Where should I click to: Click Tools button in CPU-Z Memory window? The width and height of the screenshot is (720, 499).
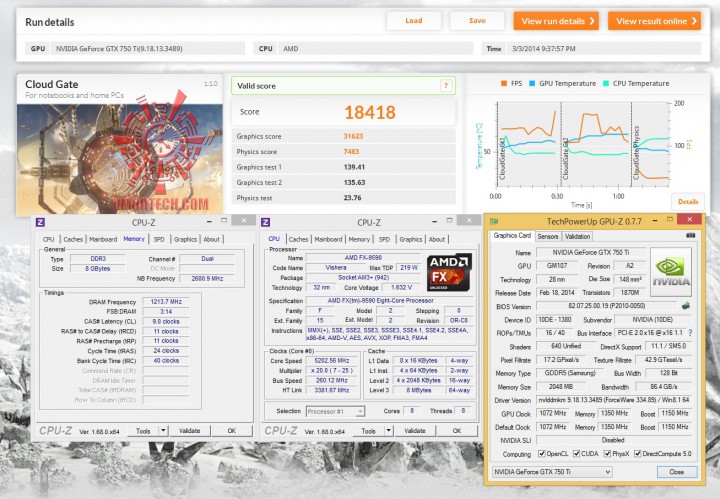click(143, 431)
